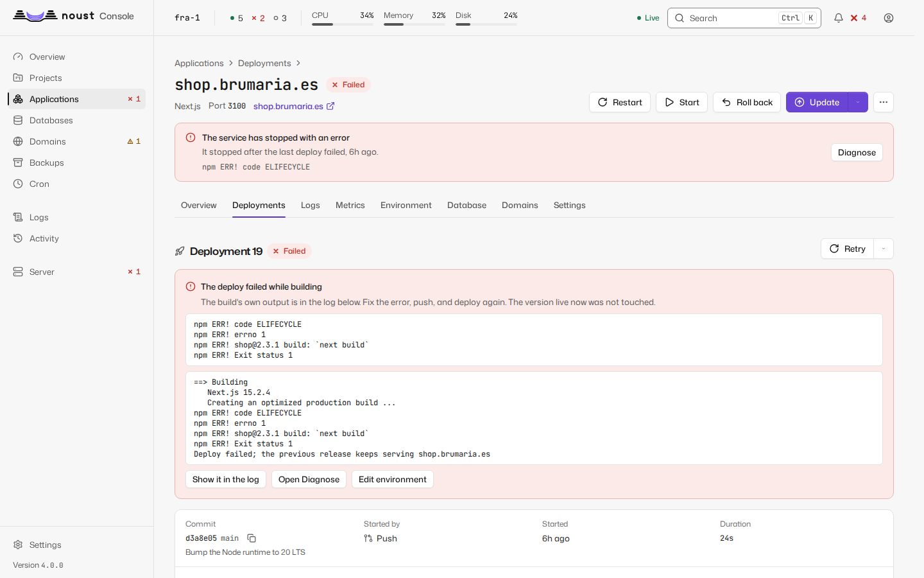This screenshot has width=924, height=578.
Task: Click the Open Diagnose button
Action: (309, 479)
